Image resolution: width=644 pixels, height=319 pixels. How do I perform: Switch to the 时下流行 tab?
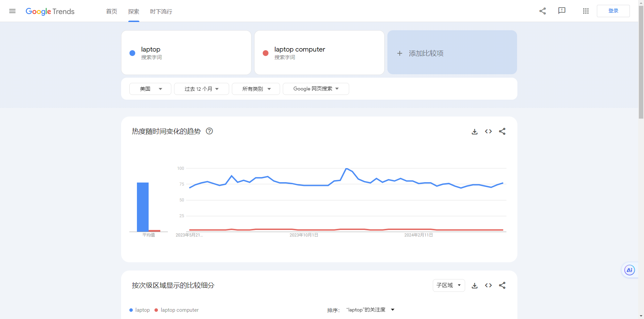161,11
